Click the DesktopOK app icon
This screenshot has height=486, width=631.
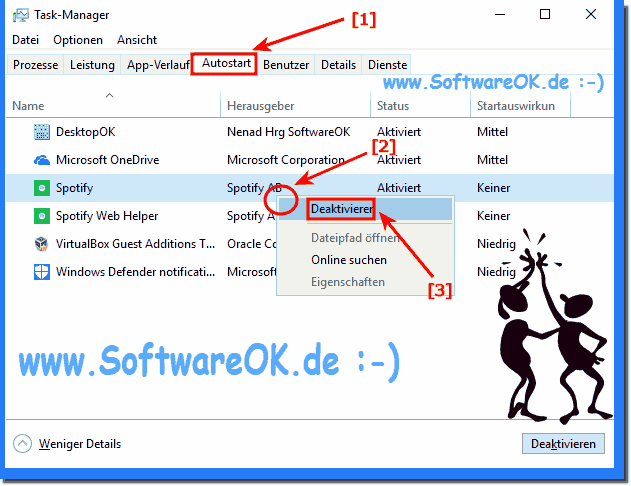tap(42, 132)
